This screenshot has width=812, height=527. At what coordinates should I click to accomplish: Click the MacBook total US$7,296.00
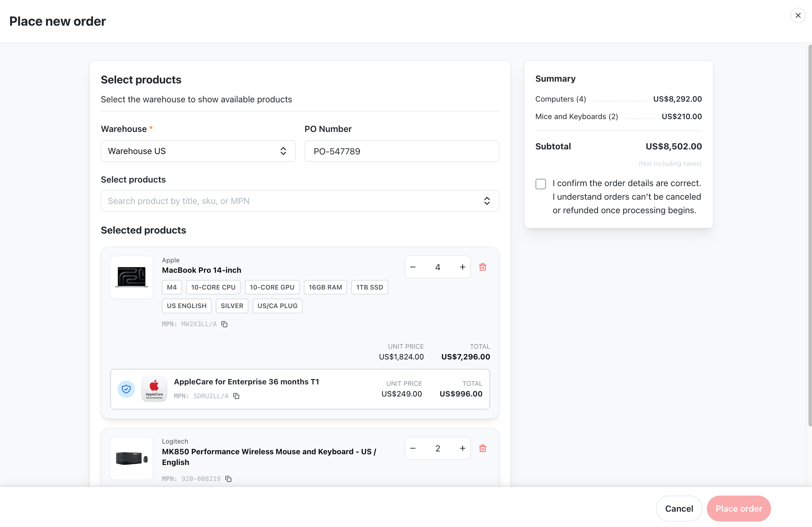pyautogui.click(x=466, y=357)
